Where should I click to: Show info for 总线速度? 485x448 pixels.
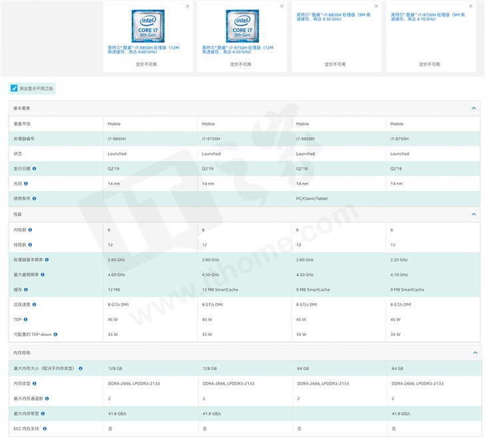click(35, 305)
